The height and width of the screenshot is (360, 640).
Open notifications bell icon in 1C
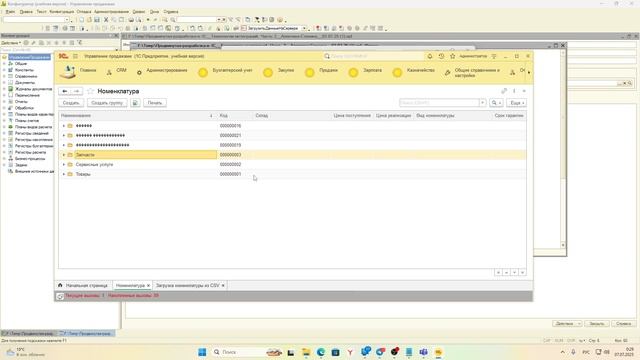430,56
